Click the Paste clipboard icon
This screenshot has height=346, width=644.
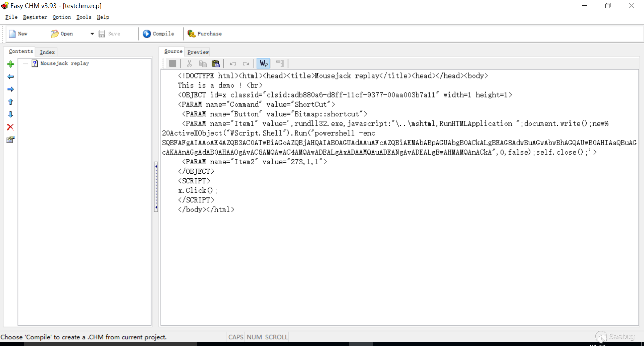click(x=216, y=63)
